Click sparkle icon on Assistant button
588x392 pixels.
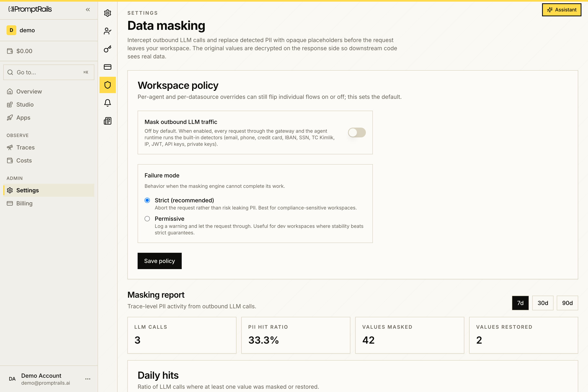point(550,10)
